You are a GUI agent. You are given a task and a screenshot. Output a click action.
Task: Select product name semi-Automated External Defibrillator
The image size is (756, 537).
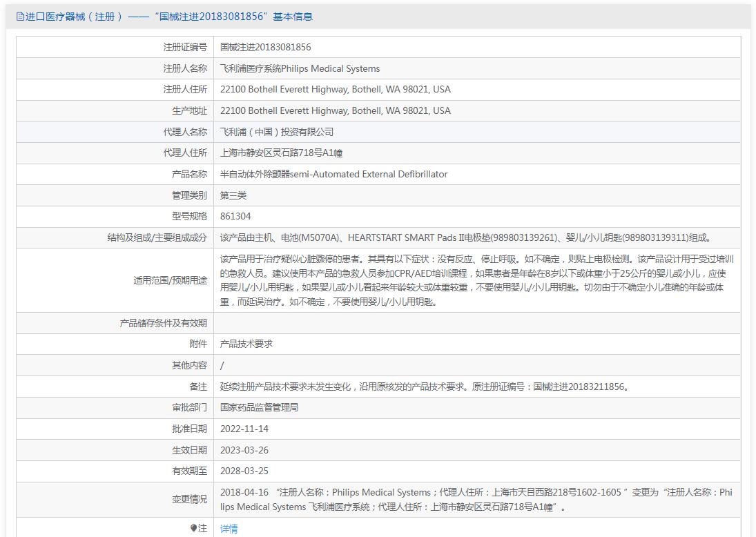pos(333,174)
